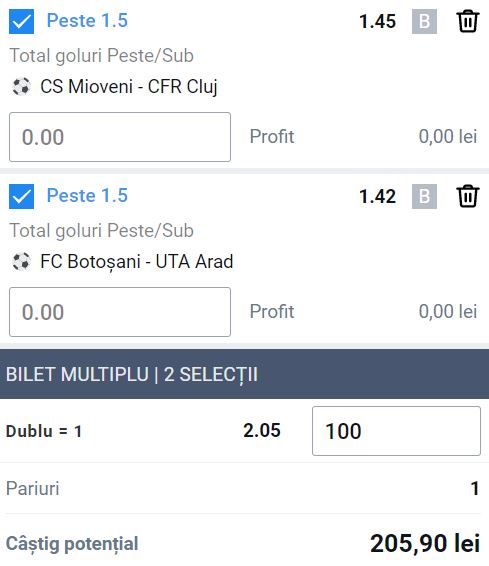The width and height of the screenshot is (489, 566).
Task: Click the B badge next to odds 1.42
Action: pos(424,196)
